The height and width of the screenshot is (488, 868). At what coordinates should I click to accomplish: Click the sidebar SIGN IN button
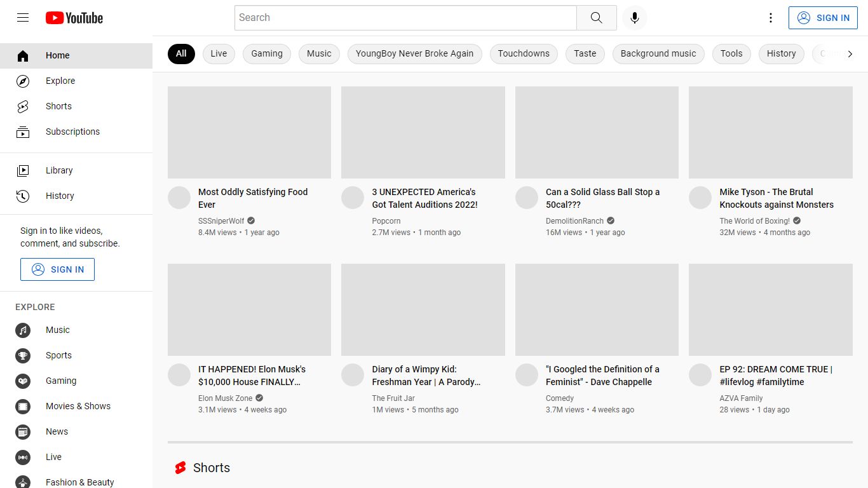[x=57, y=269]
